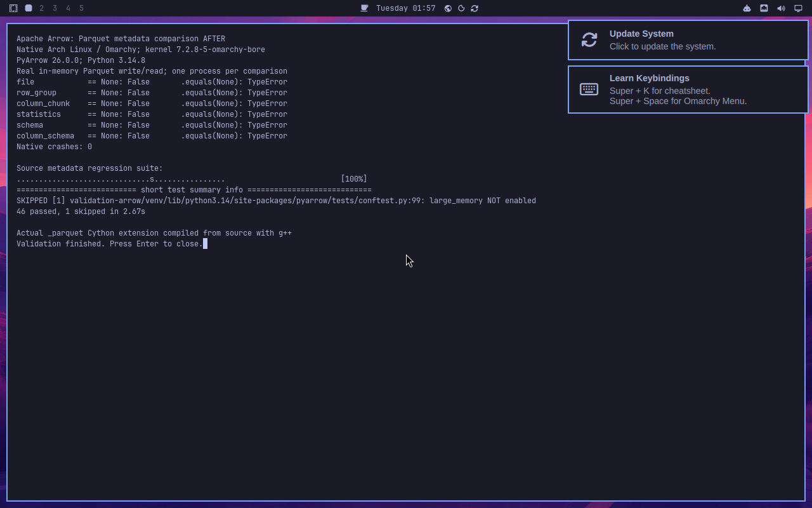The image size is (812, 508).
Task: Click the crescent moon icon in the top bar
Action: coord(461,8)
